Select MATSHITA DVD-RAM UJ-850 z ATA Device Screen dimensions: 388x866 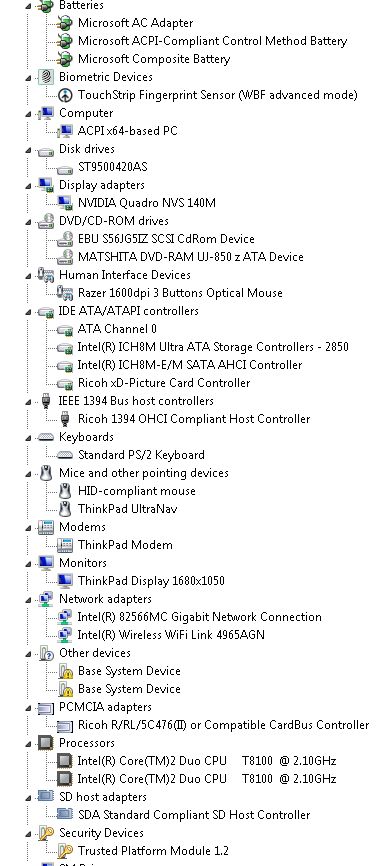pos(190,257)
